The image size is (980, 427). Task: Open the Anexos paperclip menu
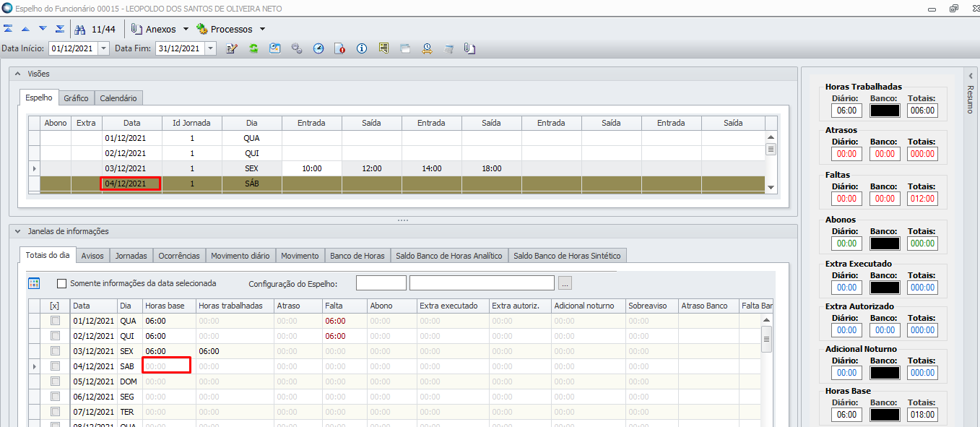tap(154, 30)
